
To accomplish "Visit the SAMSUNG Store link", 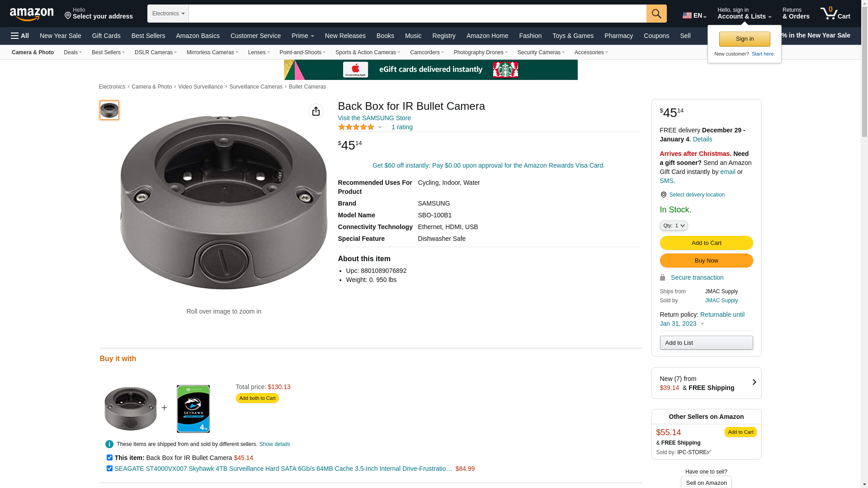I will pos(374,118).
